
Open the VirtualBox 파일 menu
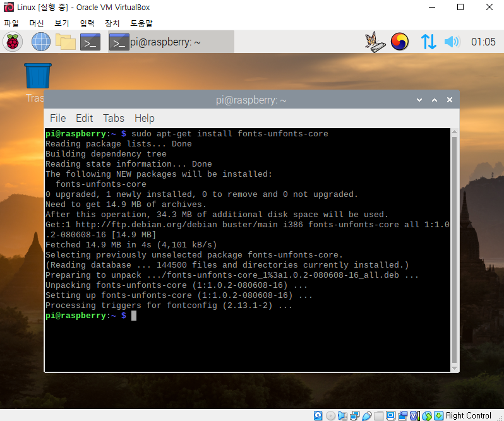[11, 23]
